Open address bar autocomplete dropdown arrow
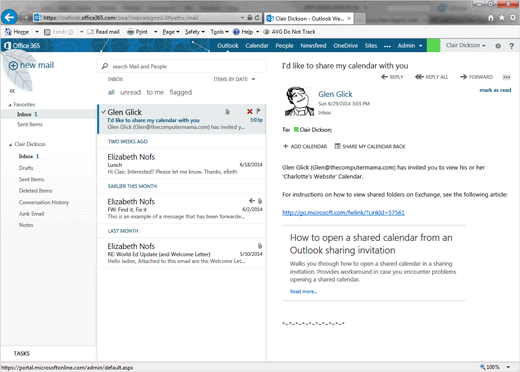520x372 pixels. coord(242,18)
